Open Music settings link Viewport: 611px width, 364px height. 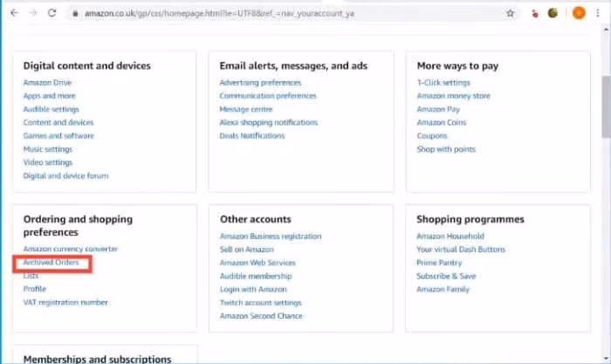[x=48, y=149]
